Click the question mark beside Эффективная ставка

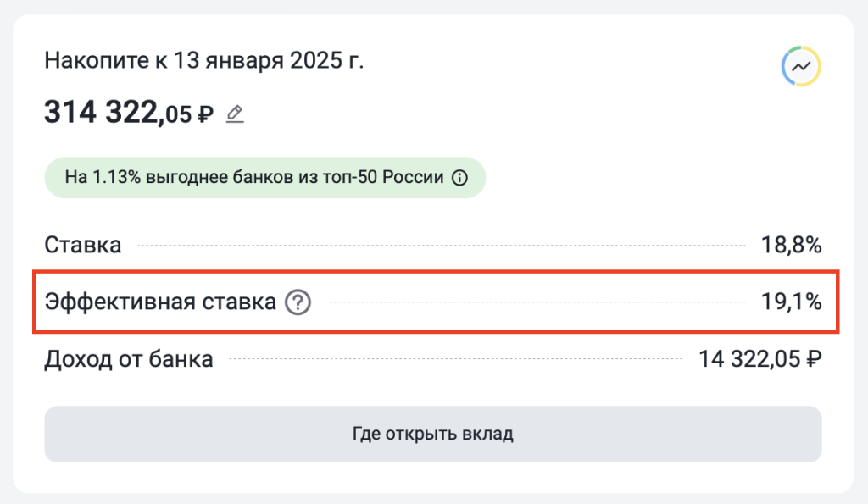298,302
